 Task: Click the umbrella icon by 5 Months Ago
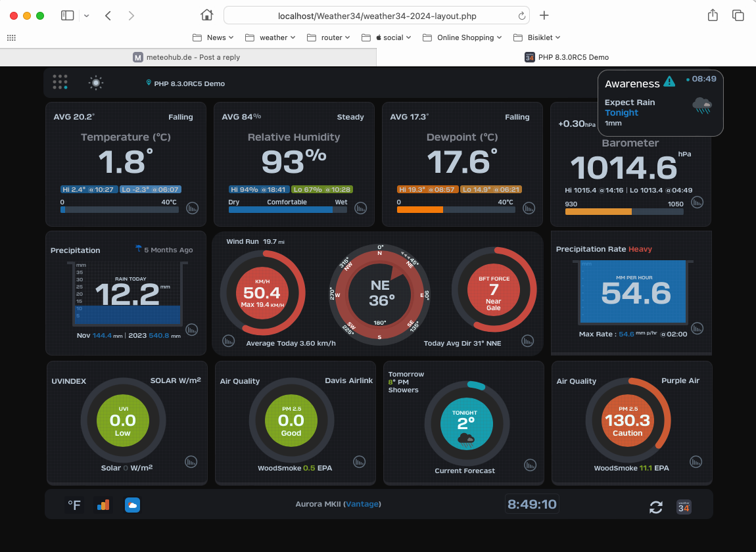(139, 249)
